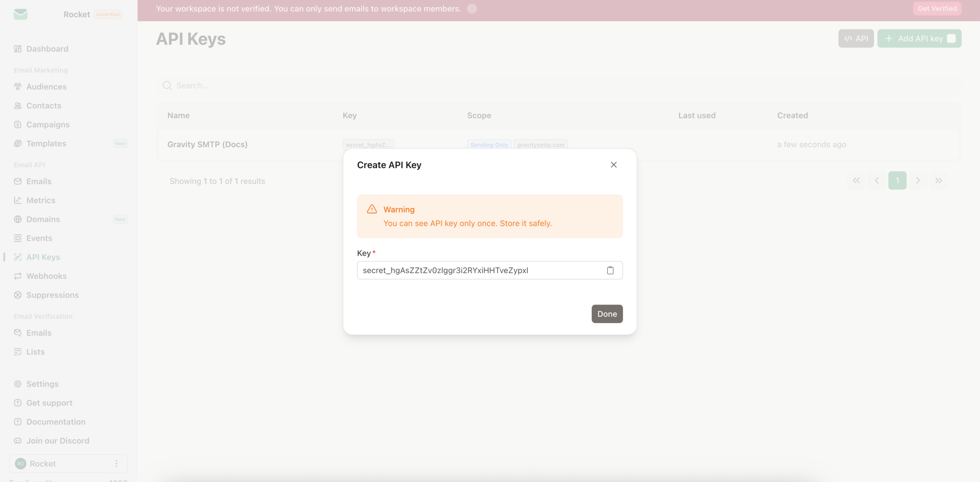The height and width of the screenshot is (482, 980).
Task: Click the Done button
Action: pos(607,314)
